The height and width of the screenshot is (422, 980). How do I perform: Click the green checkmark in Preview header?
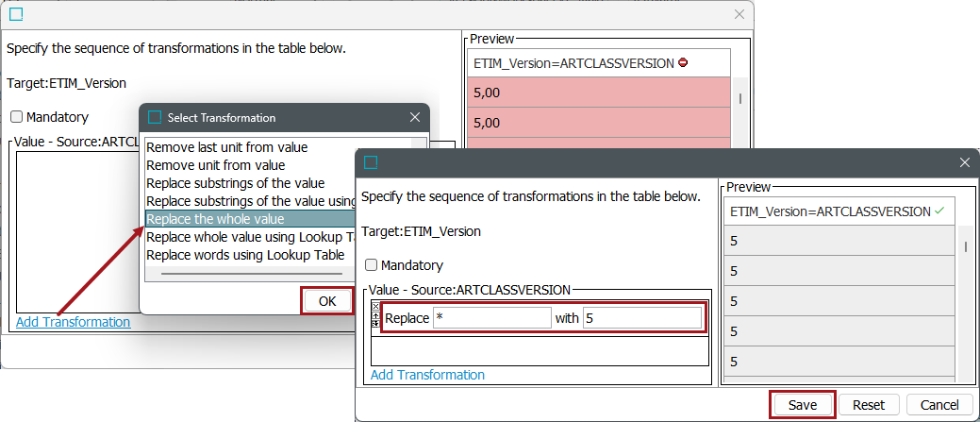click(939, 211)
